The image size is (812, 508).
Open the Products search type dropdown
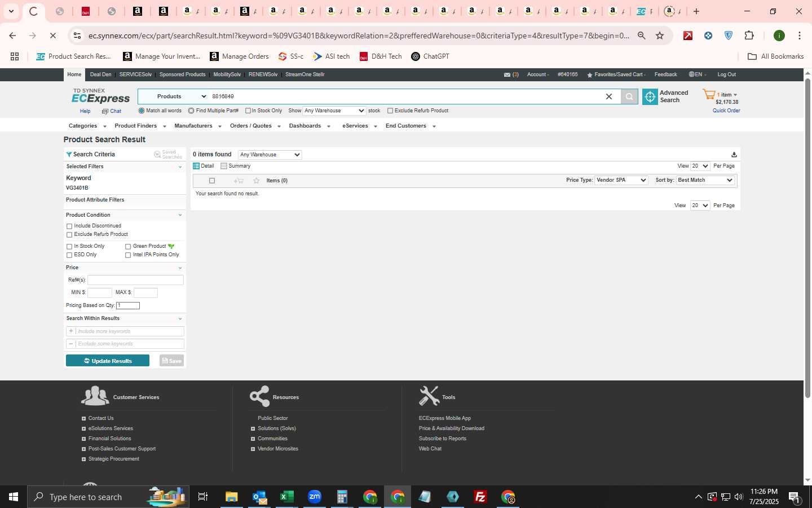coord(174,97)
